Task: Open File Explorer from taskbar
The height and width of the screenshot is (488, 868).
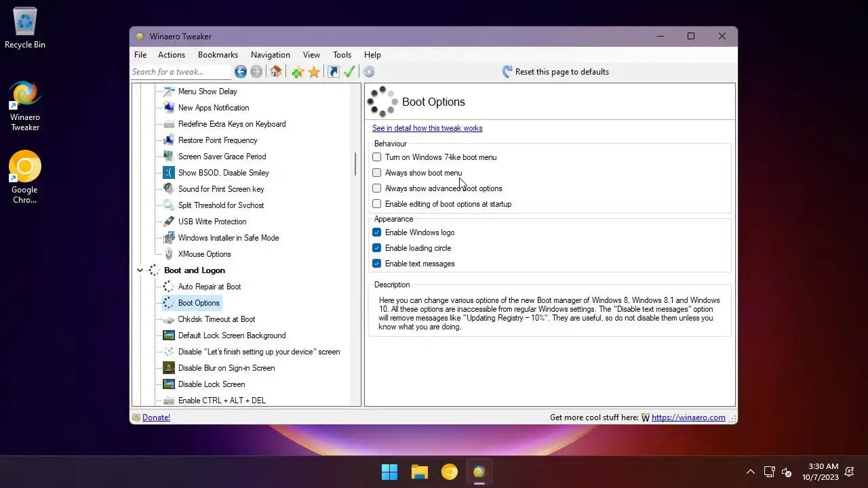Action: [x=420, y=472]
